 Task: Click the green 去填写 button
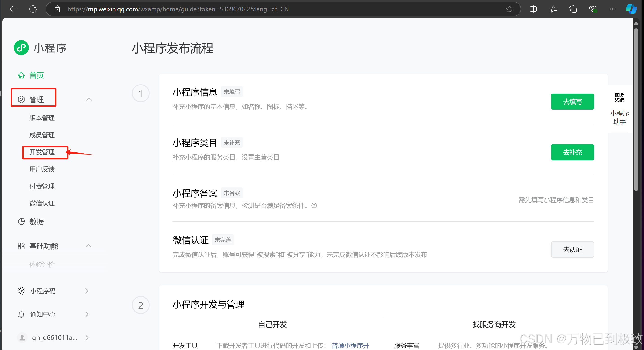(x=572, y=102)
